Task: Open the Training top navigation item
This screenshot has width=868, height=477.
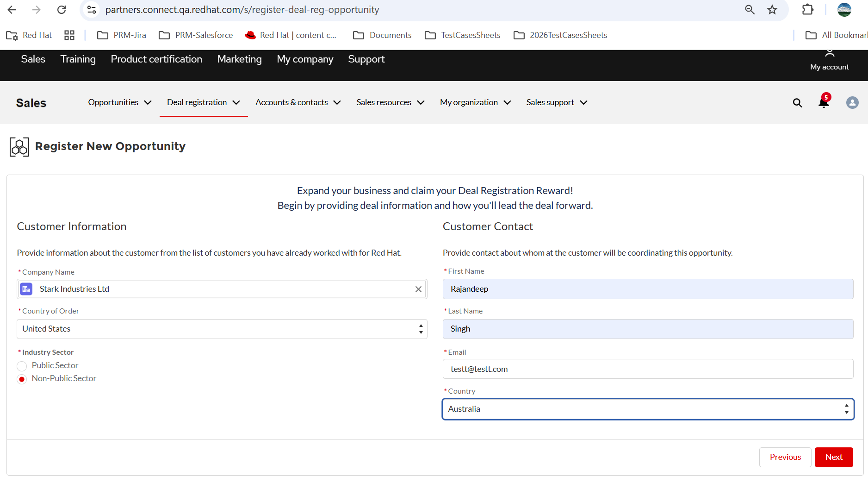Action: tap(78, 59)
